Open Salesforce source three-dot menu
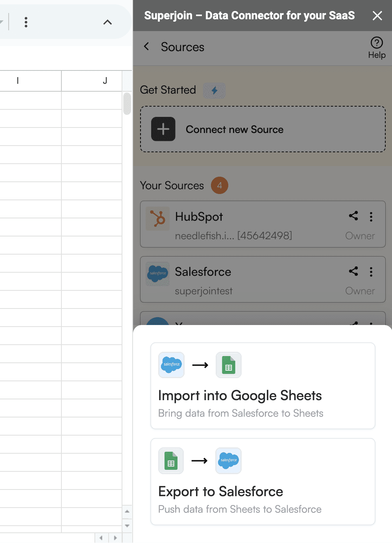Screen dimensions: 392x543 371,272
